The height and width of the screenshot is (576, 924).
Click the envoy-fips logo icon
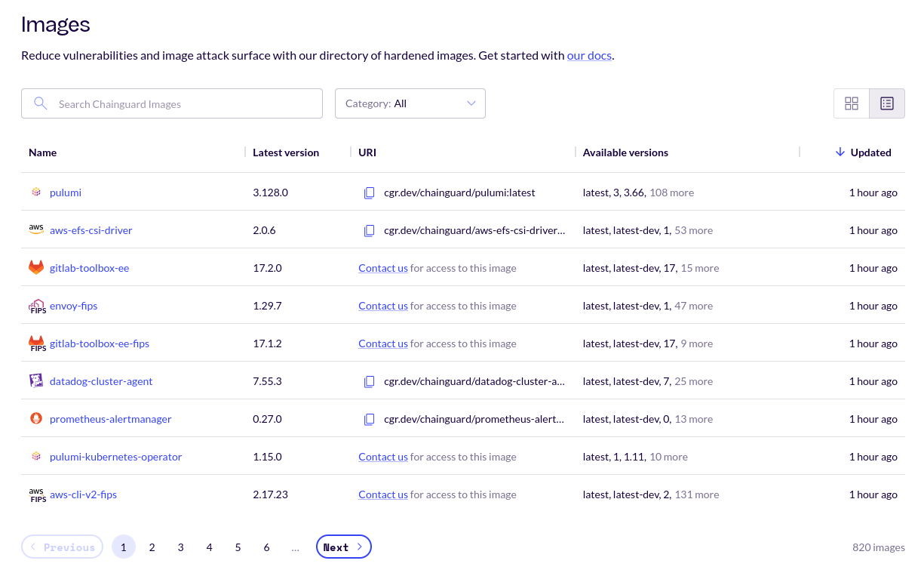pos(36,306)
